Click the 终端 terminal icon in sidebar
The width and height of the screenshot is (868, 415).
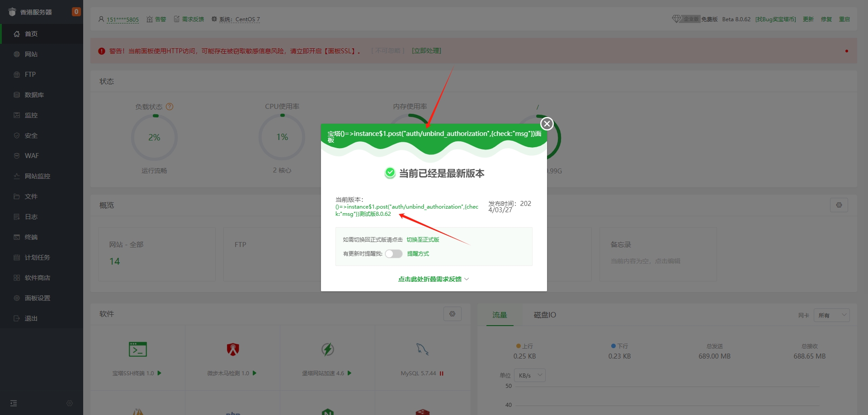coord(17,237)
